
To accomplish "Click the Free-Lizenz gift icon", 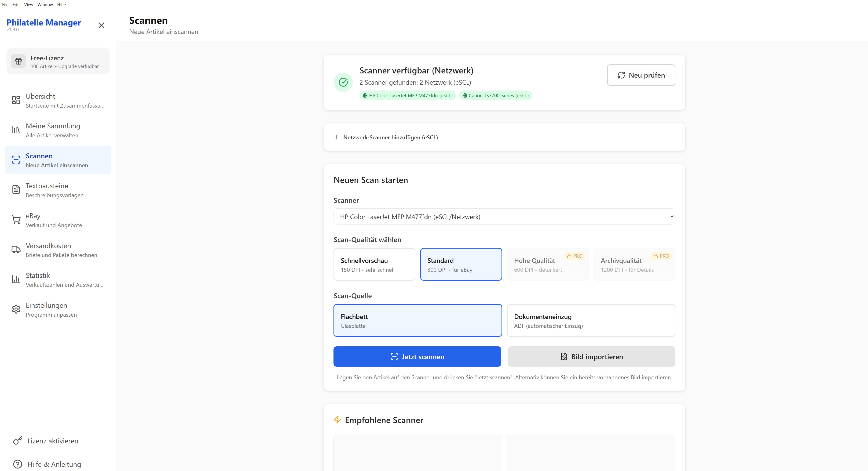I will pyautogui.click(x=18, y=61).
